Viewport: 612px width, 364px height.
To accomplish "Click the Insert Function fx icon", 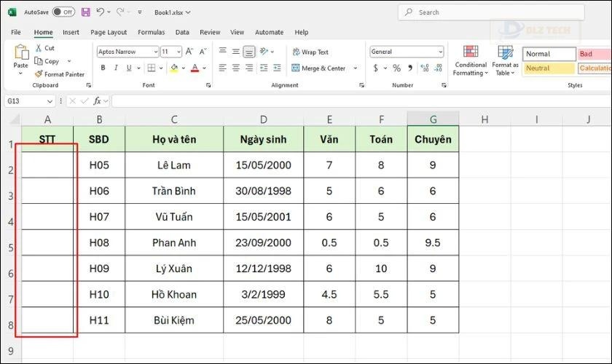I will 97,101.
